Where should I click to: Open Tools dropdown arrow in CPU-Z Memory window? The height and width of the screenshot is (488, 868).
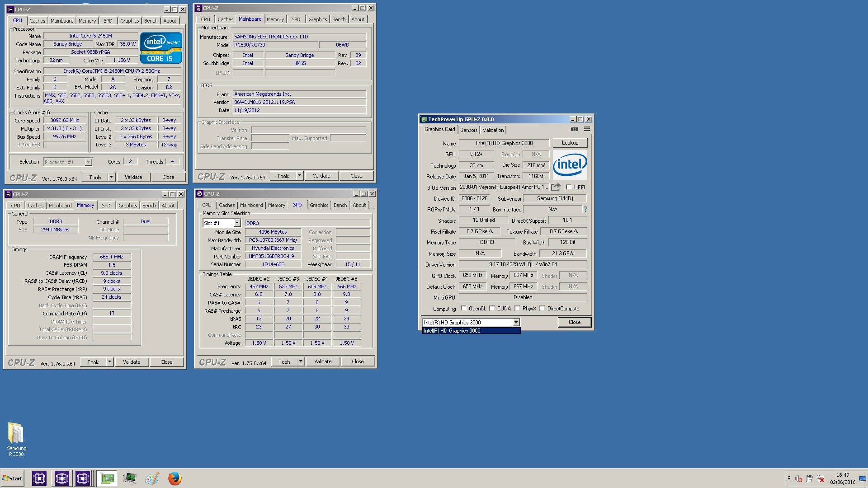pyautogui.click(x=109, y=362)
